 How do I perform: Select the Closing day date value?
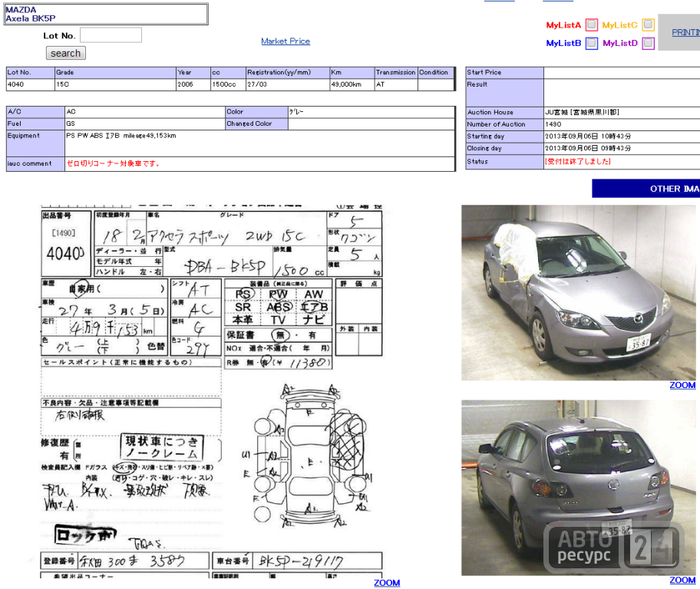(588, 148)
